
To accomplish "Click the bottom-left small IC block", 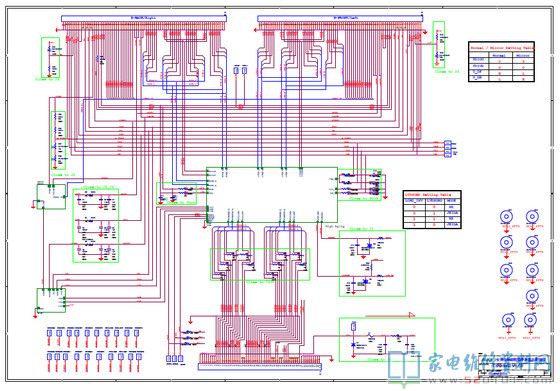I will pos(51,300).
